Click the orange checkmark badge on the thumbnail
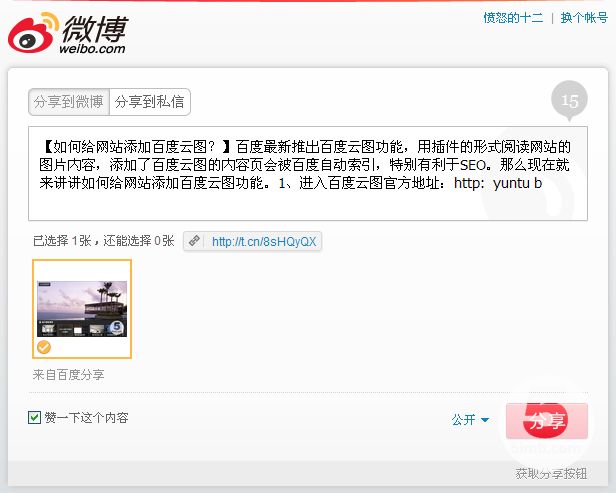This screenshot has height=493, width=616. tap(44, 347)
